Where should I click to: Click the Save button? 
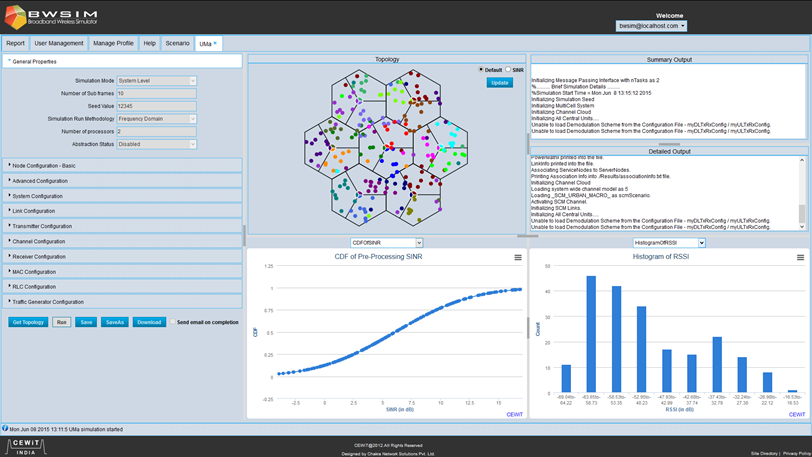tap(86, 322)
